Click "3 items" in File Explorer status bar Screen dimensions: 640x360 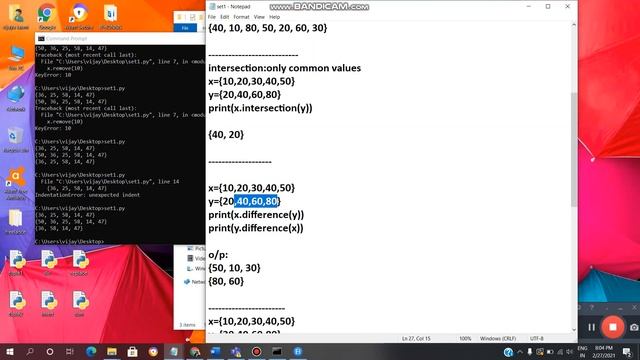[187, 325]
